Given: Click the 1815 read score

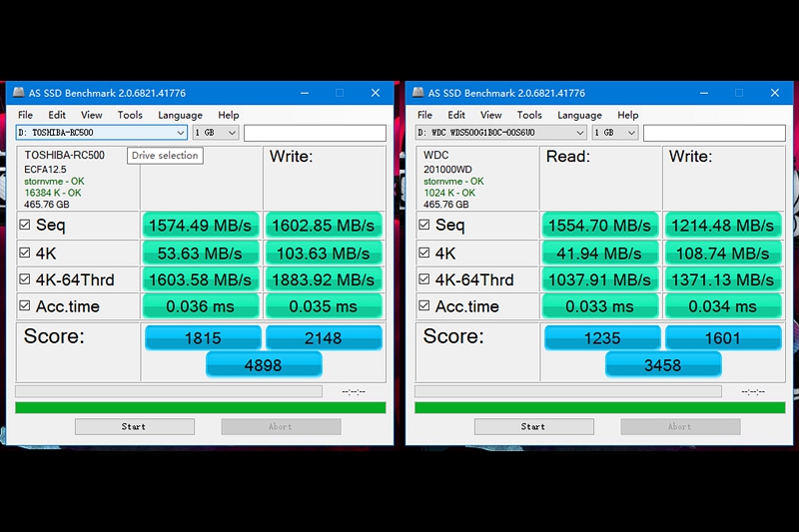Looking at the screenshot, I should [203, 338].
